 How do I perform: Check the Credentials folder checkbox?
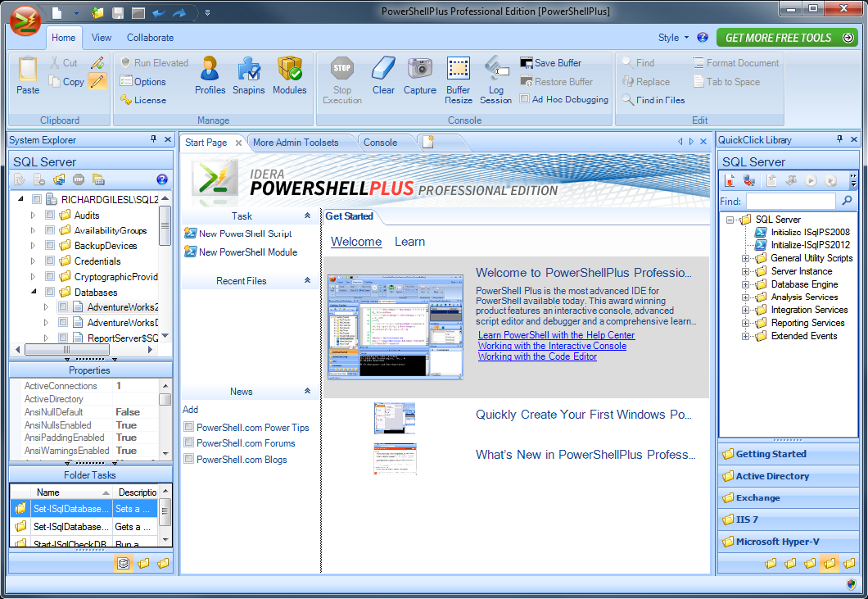coord(50,261)
